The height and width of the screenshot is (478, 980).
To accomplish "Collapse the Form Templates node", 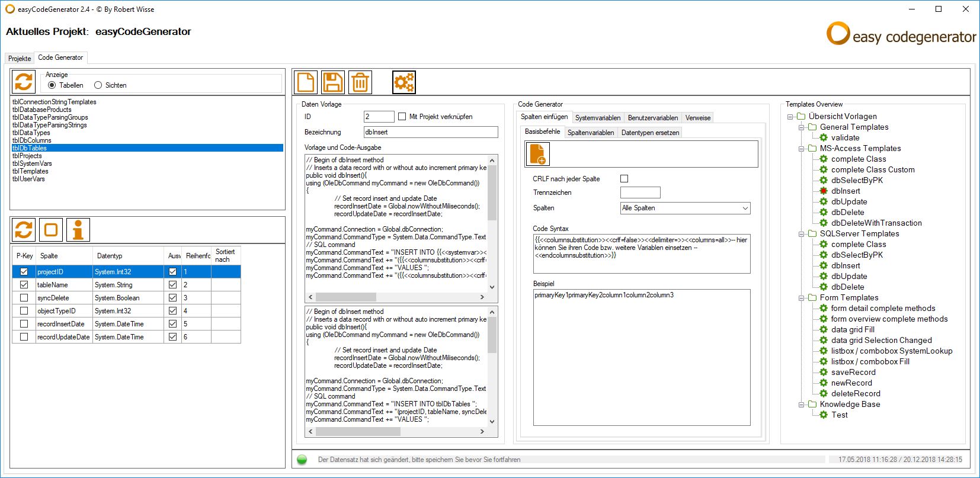I will coord(801,298).
